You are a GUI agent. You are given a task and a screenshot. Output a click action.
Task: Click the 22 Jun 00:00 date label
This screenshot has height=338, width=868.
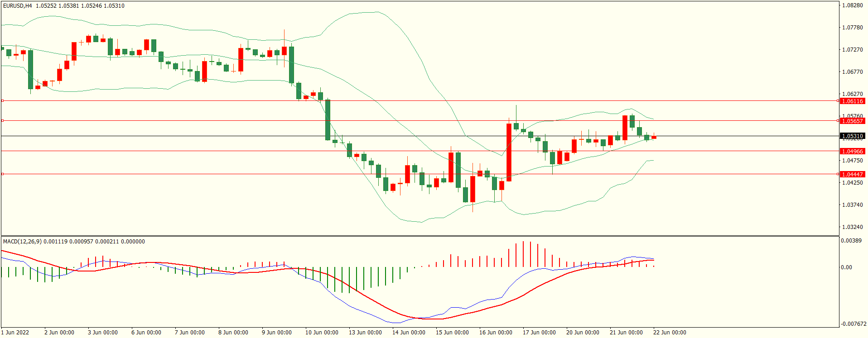tap(670, 333)
